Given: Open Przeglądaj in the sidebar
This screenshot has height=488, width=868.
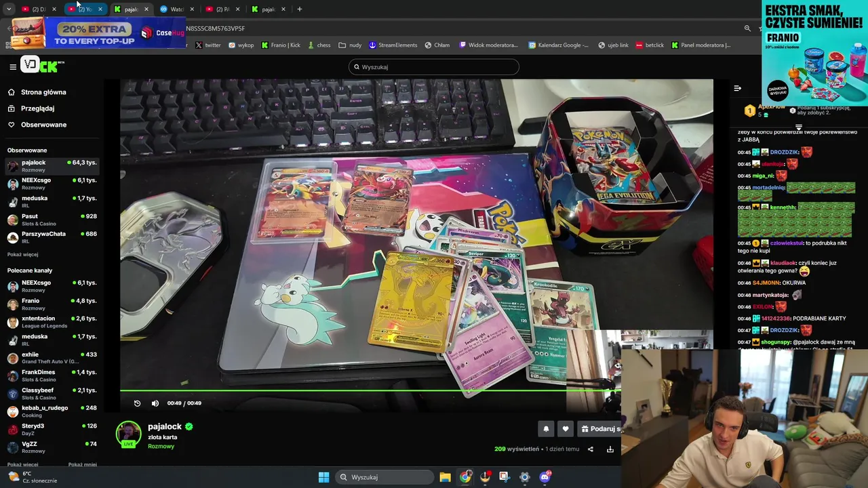Looking at the screenshot, I should [x=37, y=108].
